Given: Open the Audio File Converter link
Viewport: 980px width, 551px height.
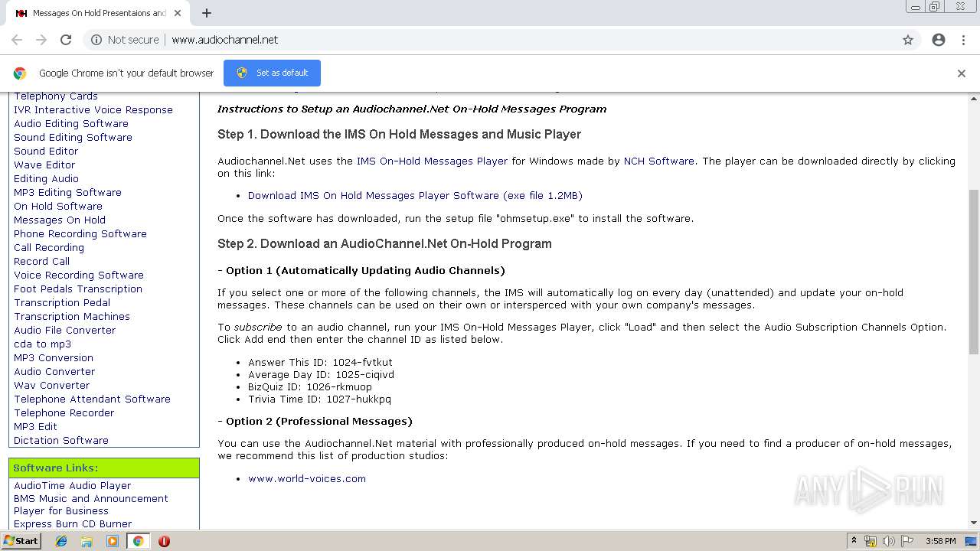Looking at the screenshot, I should tap(65, 330).
